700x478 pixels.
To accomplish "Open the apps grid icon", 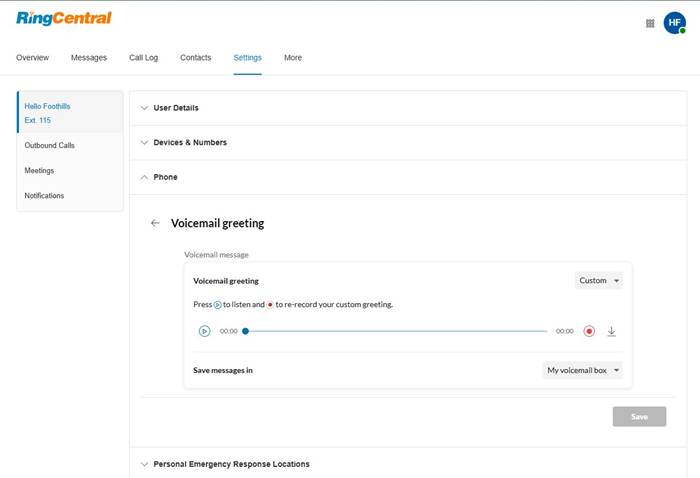I will 650,23.
